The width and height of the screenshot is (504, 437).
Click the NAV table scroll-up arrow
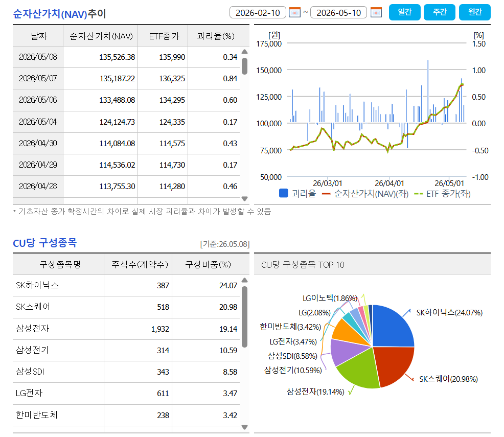[245, 52]
